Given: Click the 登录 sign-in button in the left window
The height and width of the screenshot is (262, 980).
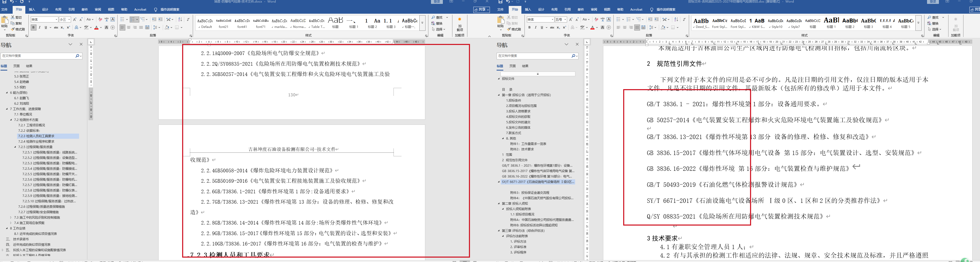Looking at the screenshot, I should (x=437, y=2).
